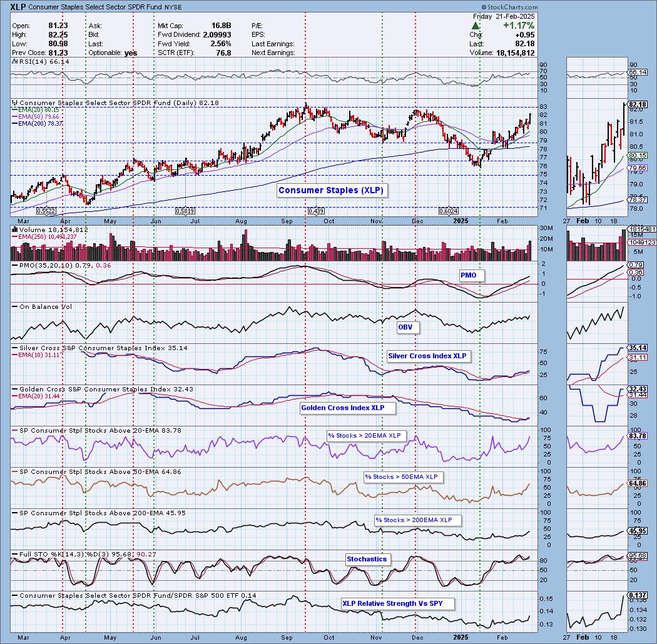Viewport: 657px width, 644px height.
Task: Click the 83.78 value tag on the right axis
Action: pos(638,436)
